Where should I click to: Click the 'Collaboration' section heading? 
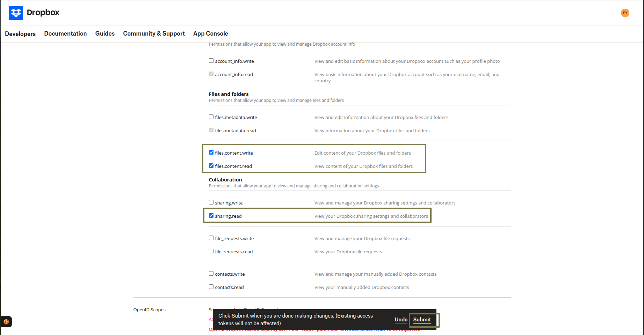pyautogui.click(x=225, y=180)
